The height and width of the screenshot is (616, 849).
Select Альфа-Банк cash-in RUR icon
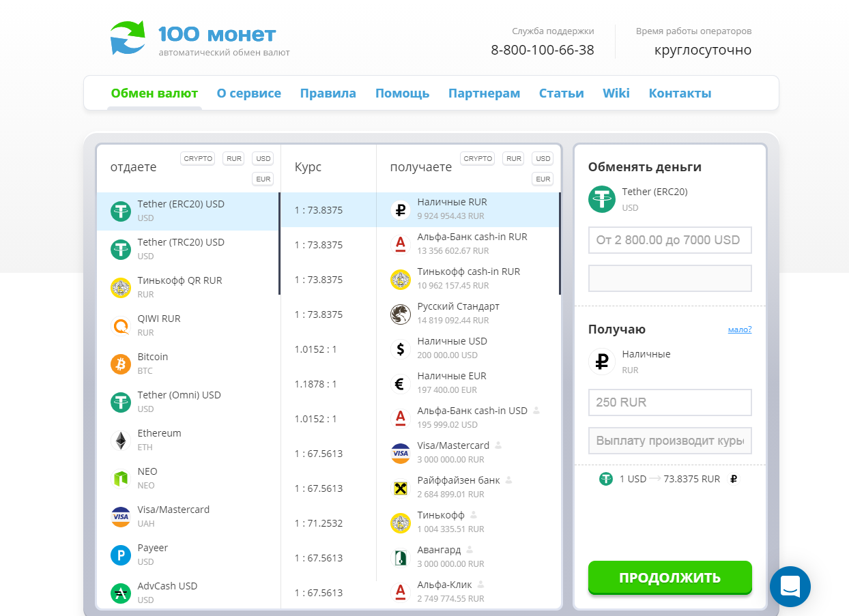(x=401, y=244)
